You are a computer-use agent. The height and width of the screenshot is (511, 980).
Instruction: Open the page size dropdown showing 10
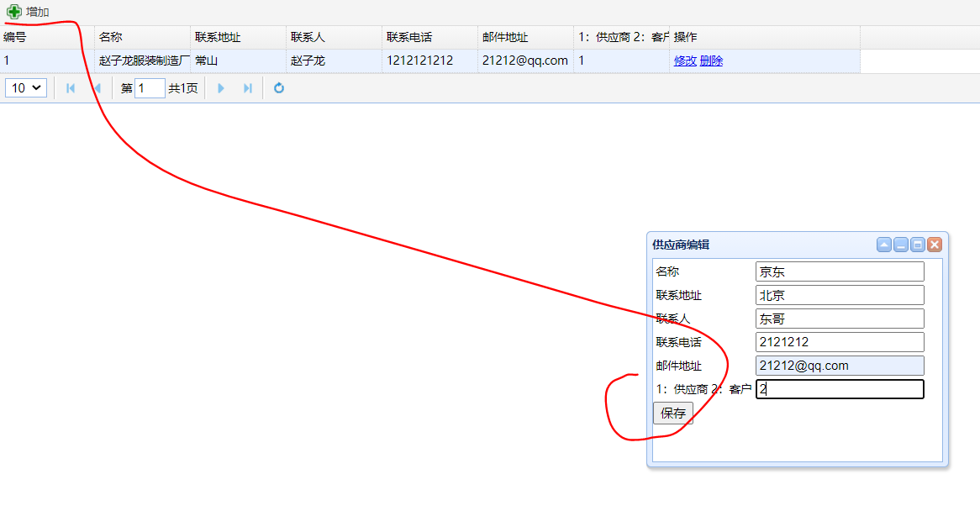point(26,88)
